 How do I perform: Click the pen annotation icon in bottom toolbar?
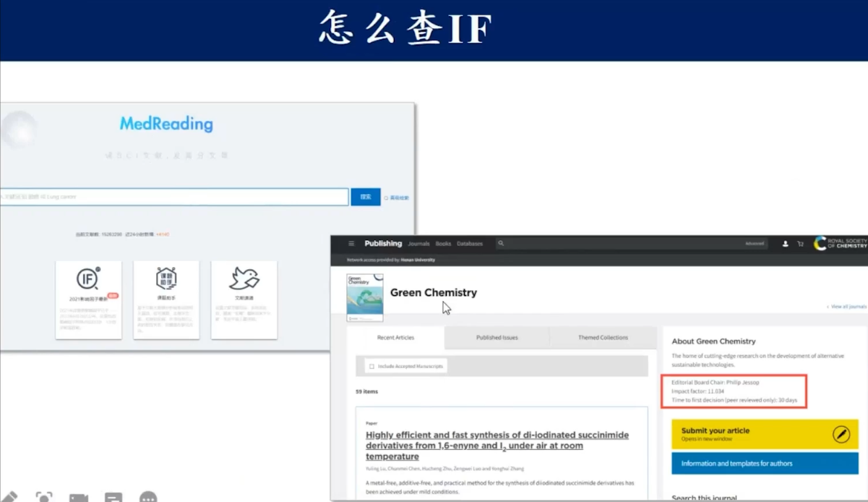click(9, 497)
